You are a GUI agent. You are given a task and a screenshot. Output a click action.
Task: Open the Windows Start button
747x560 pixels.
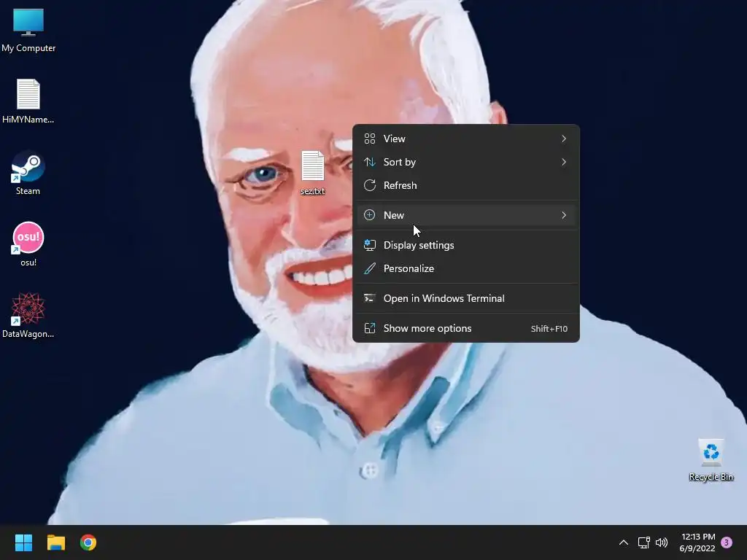click(23, 542)
